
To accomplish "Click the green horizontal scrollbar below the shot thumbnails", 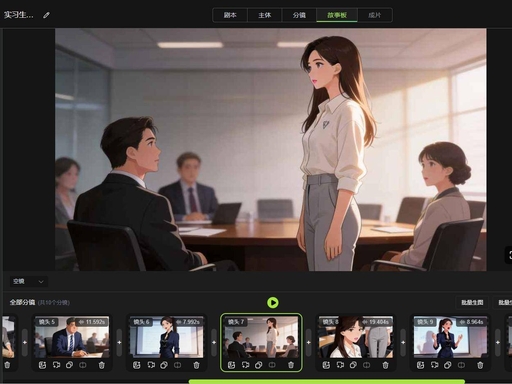I will point(327,381).
